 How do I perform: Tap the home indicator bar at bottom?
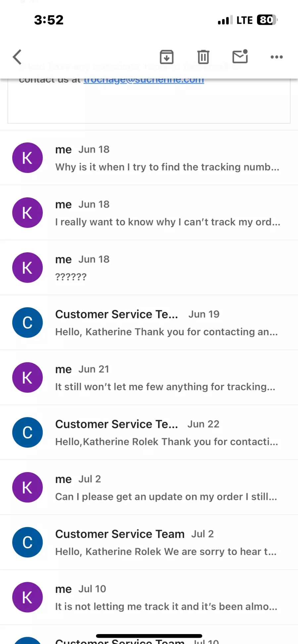[149, 636]
